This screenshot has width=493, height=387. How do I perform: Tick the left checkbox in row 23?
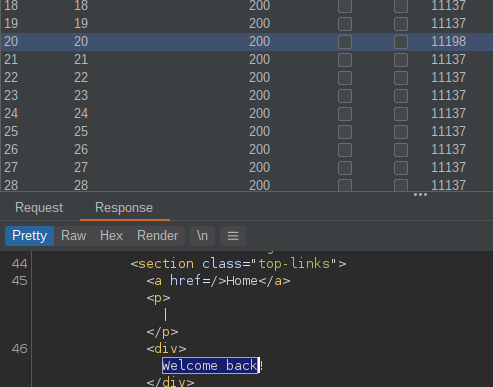point(345,96)
